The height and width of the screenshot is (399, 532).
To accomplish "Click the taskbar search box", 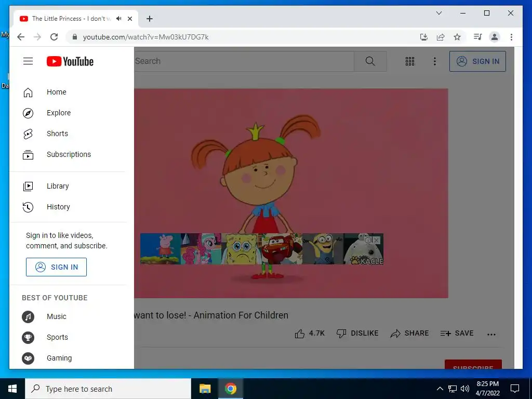I will 108,389.
